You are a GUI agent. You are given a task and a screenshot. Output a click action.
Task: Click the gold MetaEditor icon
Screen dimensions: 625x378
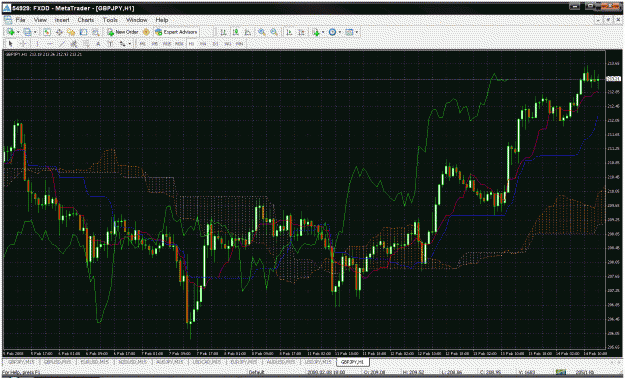click(x=146, y=32)
